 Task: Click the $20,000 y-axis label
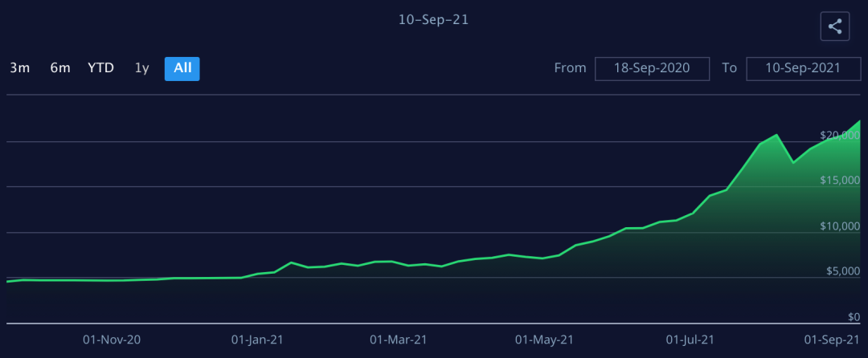(839, 135)
